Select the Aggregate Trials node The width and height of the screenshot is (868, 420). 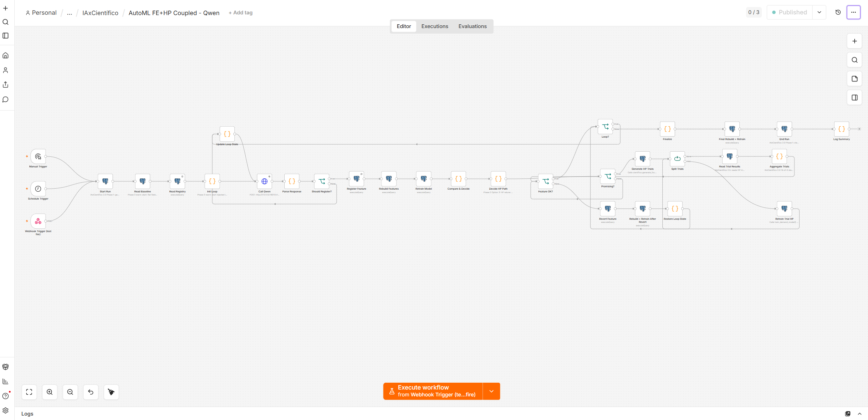pos(779,156)
